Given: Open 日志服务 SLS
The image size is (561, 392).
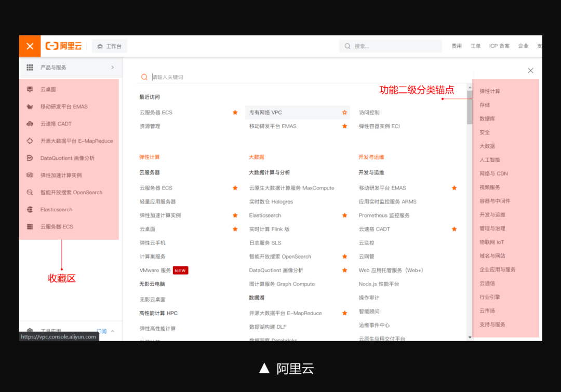Looking at the screenshot, I should pyautogui.click(x=265, y=243).
